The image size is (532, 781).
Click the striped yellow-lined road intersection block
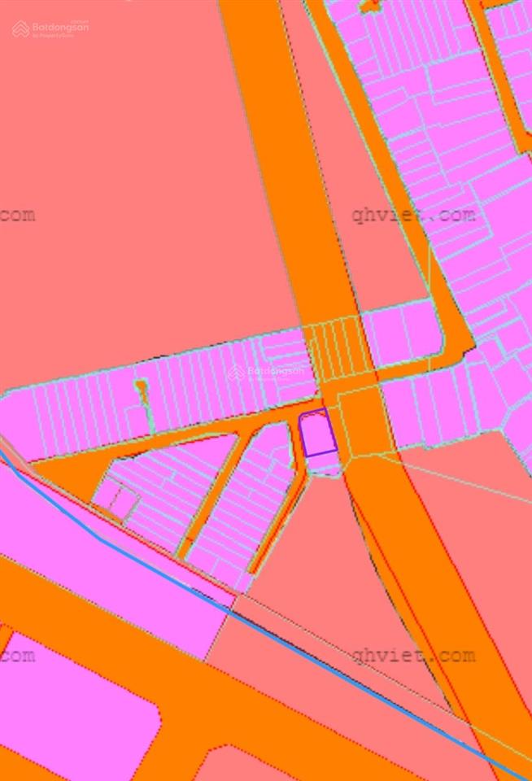334,348
